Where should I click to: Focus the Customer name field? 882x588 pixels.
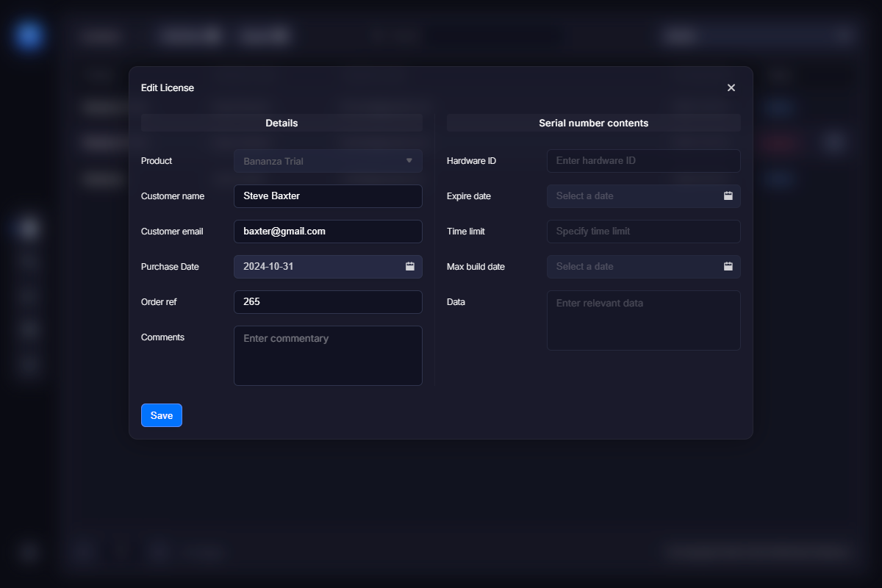click(x=328, y=196)
